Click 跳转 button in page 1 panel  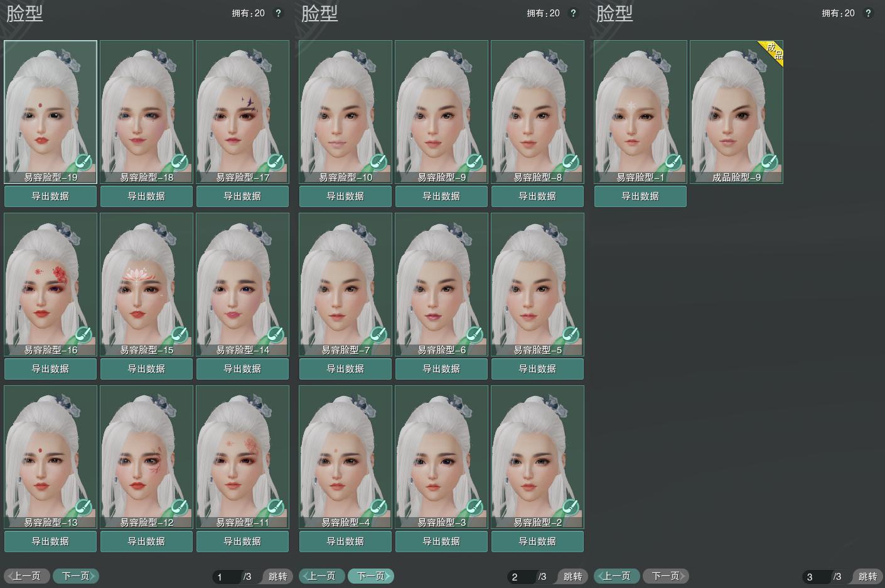click(277, 577)
